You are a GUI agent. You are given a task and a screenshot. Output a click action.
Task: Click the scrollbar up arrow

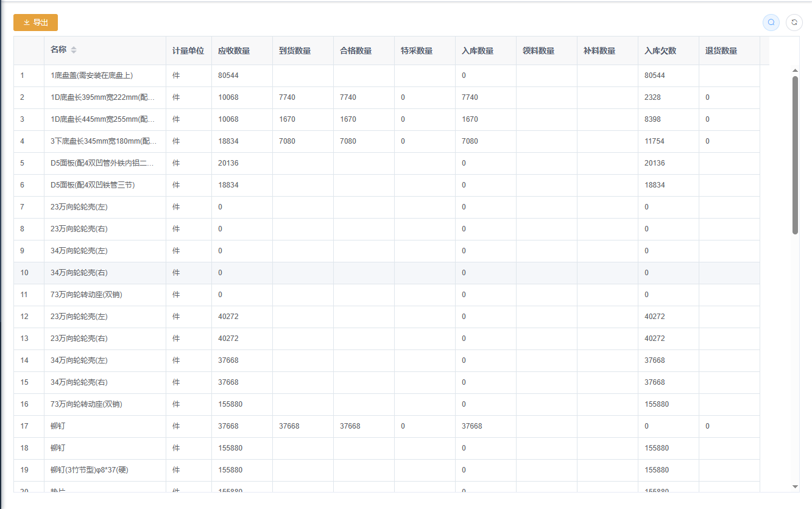coord(795,71)
